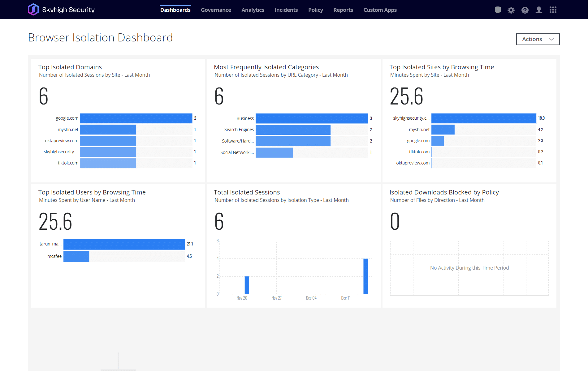Click the tarun_ma... user browsing time bar
588x371 pixels.
124,244
